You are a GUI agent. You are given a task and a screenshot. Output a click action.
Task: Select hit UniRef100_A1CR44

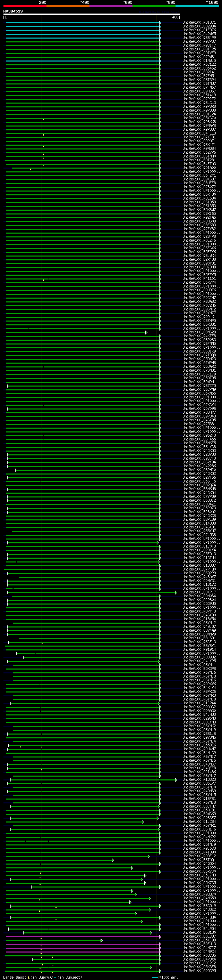(199, 703)
